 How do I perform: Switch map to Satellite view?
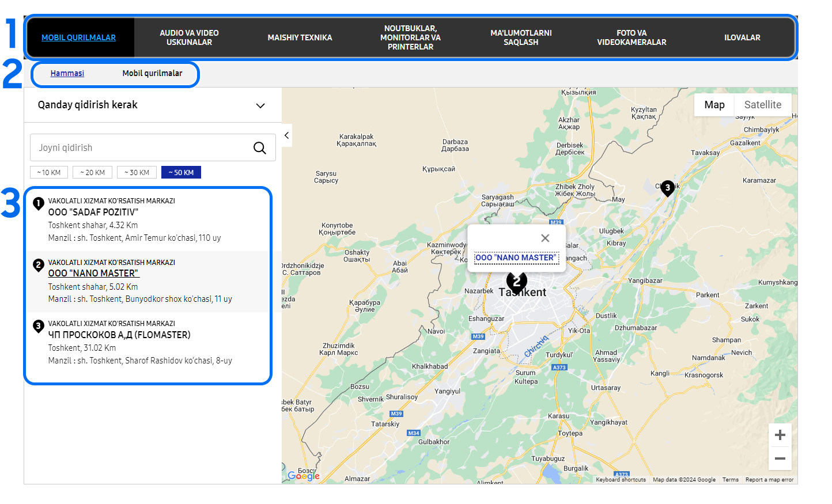coord(763,105)
